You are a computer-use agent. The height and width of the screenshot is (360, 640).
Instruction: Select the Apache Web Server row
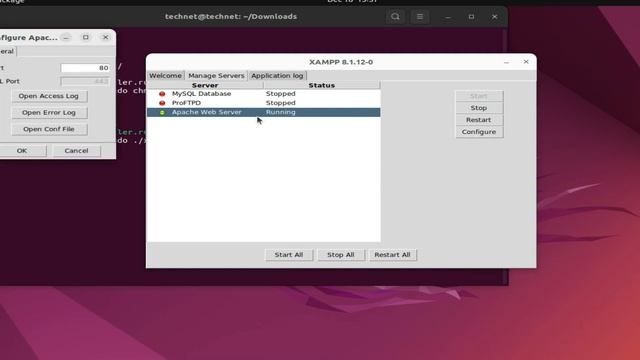(264, 112)
